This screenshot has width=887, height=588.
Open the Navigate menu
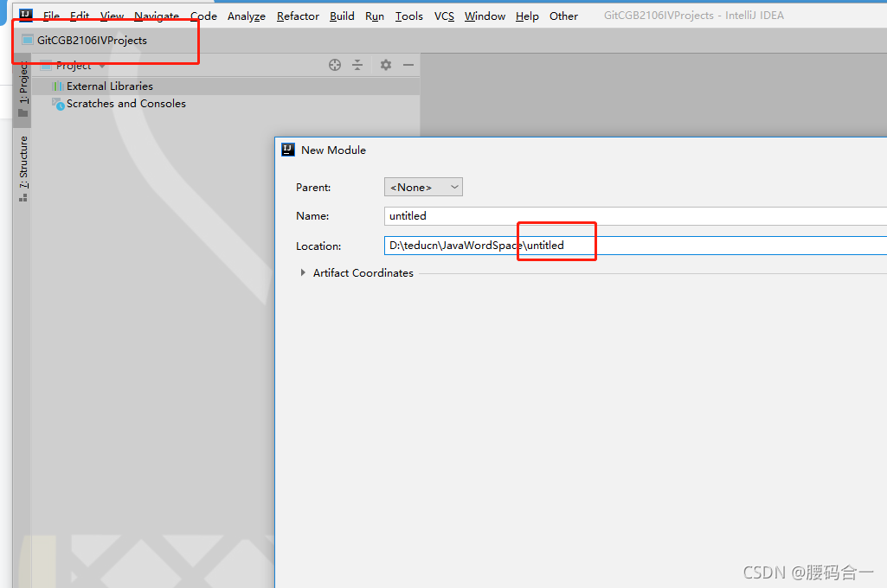pyautogui.click(x=156, y=16)
